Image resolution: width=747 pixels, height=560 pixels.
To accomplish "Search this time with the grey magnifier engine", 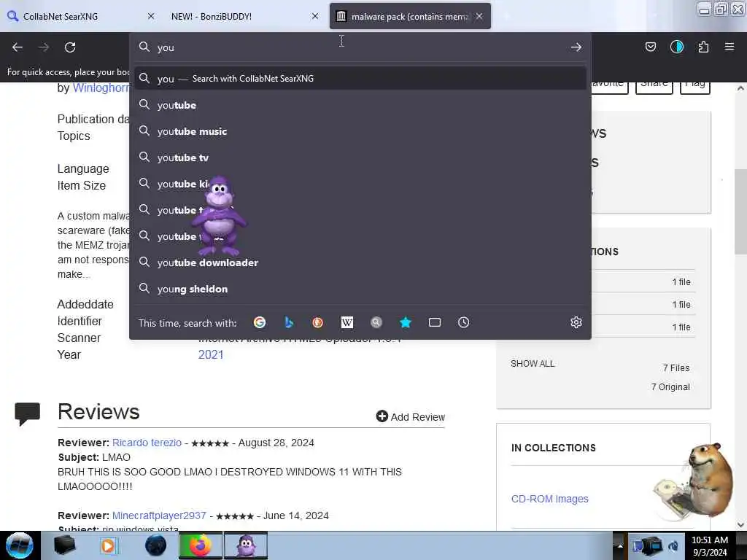I will 376,322.
